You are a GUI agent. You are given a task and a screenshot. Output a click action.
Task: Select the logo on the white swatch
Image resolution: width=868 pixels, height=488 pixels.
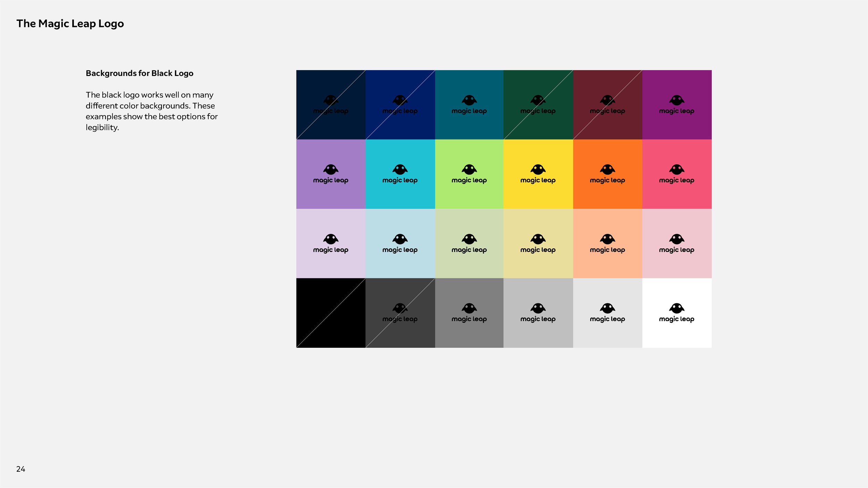click(x=677, y=312)
